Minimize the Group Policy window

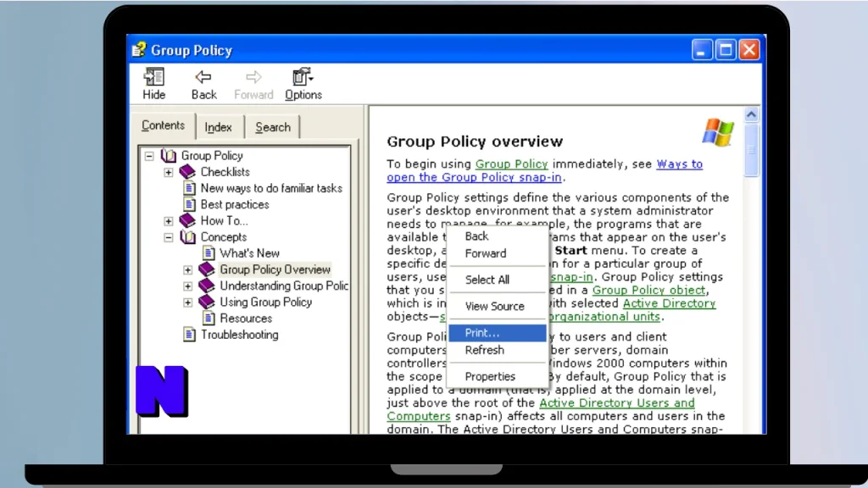click(702, 50)
